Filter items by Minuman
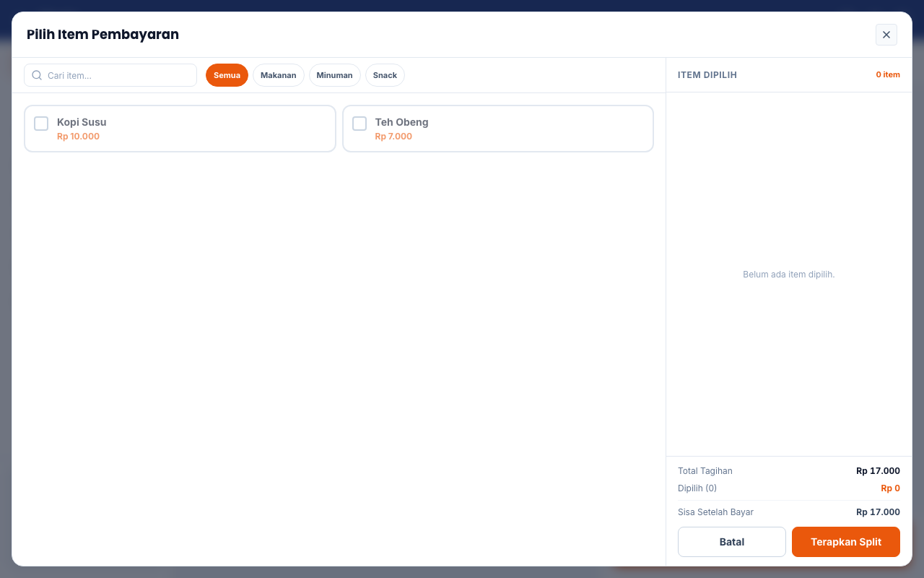 (334, 75)
